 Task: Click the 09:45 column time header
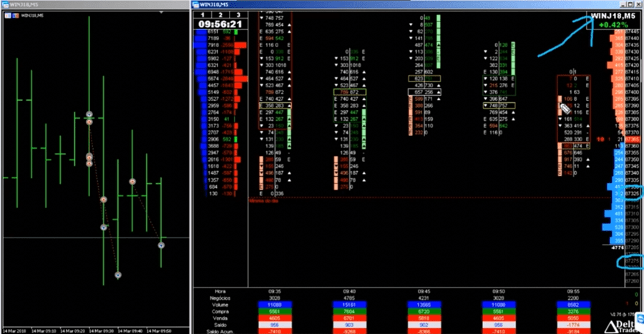tap(424, 293)
